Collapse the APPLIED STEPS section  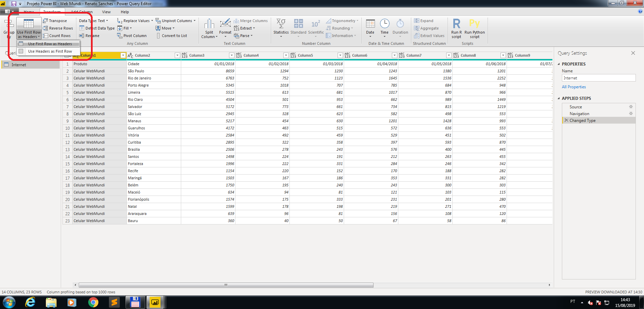(x=559, y=98)
